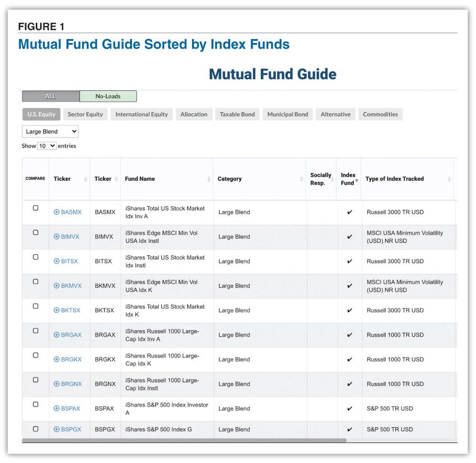
Task: Sort table by Fund Name column arrow
Action: point(208,179)
